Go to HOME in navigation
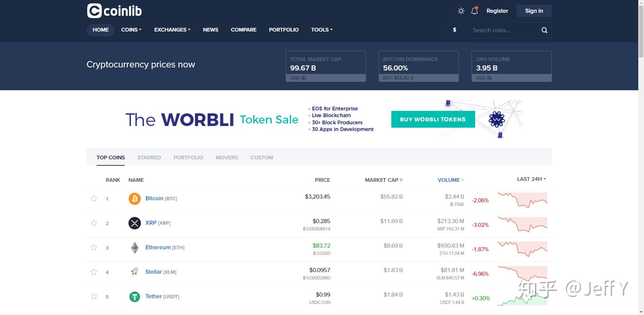Viewport: 644px width, 315px height. click(101, 30)
